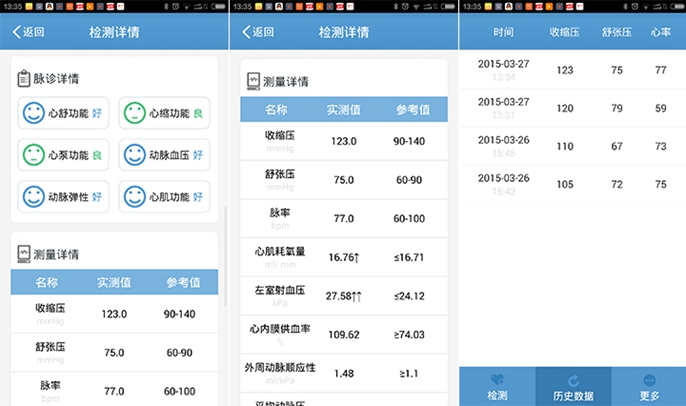Image resolution: width=686 pixels, height=406 pixels.
Task: Tap the 心肌功能 smiley face icon
Action: 134,197
